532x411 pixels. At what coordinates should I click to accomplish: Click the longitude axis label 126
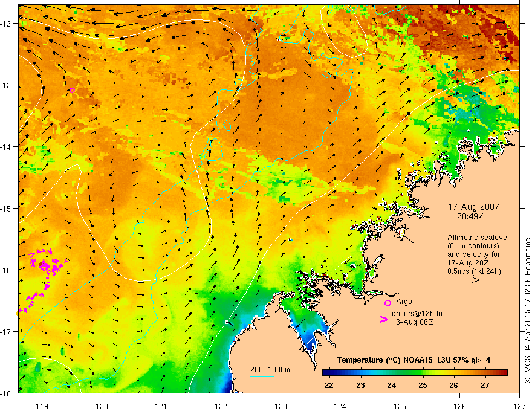(459, 406)
